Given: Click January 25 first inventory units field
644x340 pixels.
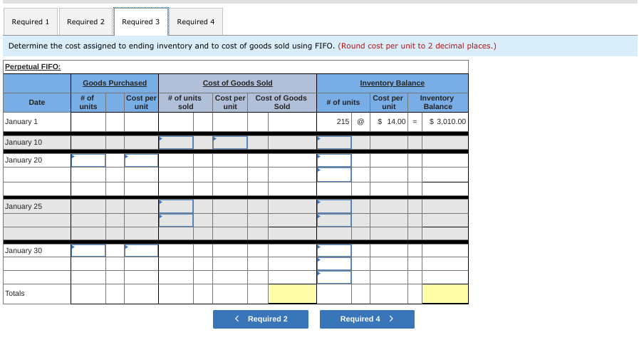Looking at the screenshot, I should tap(334, 207).
